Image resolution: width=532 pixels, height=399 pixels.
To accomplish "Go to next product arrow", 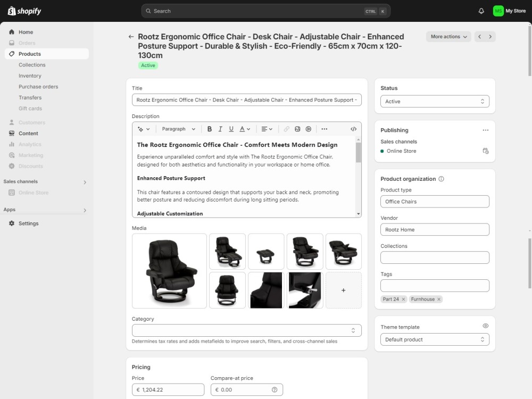I will coord(491,37).
